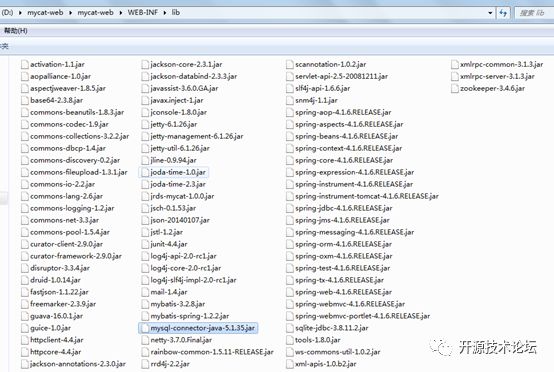Click the sqlite-jdbc-3.8.11.2.jar file icon
Image resolution: width=554 pixels, height=372 pixels.
pos(290,328)
